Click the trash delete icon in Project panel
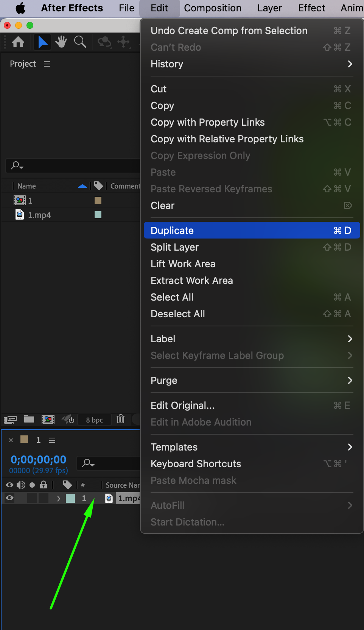Viewport: 364px width, 630px height. (121, 419)
